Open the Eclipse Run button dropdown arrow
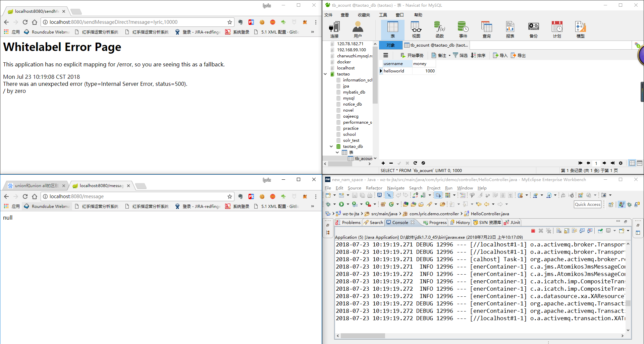Viewport: 644px width, 344px height. coord(348,204)
